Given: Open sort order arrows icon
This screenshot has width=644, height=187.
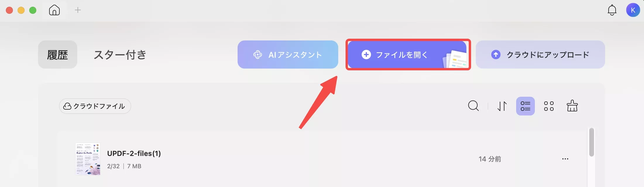Looking at the screenshot, I should (x=502, y=106).
